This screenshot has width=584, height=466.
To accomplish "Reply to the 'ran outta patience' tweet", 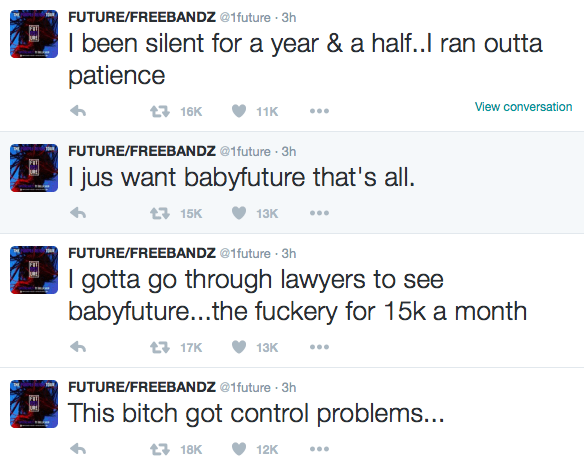I will coord(78,111).
